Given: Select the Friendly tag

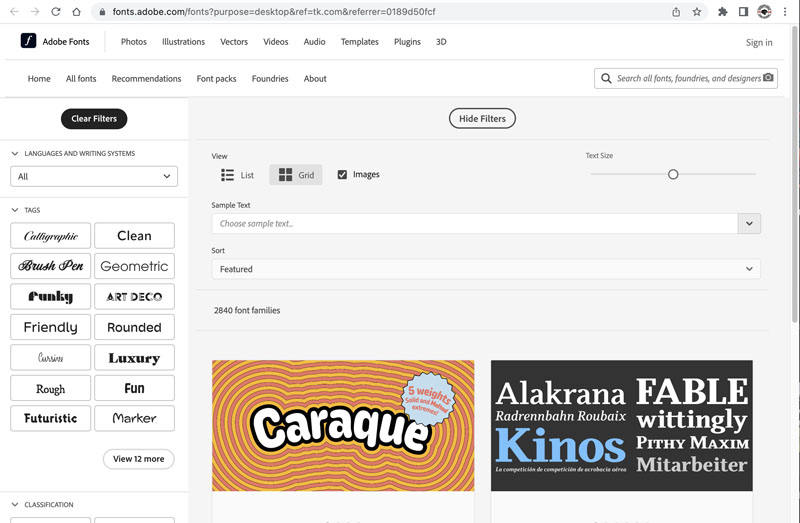Looking at the screenshot, I should (51, 327).
